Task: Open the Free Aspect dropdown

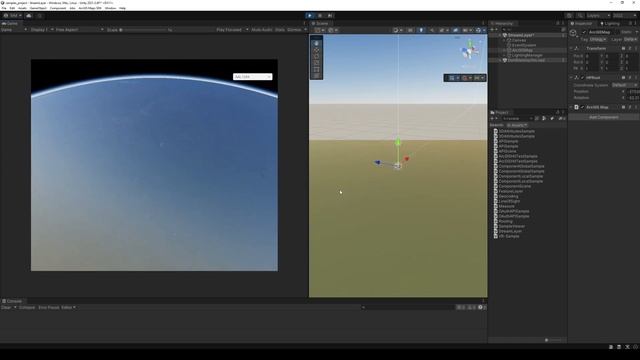Action: coord(79,30)
